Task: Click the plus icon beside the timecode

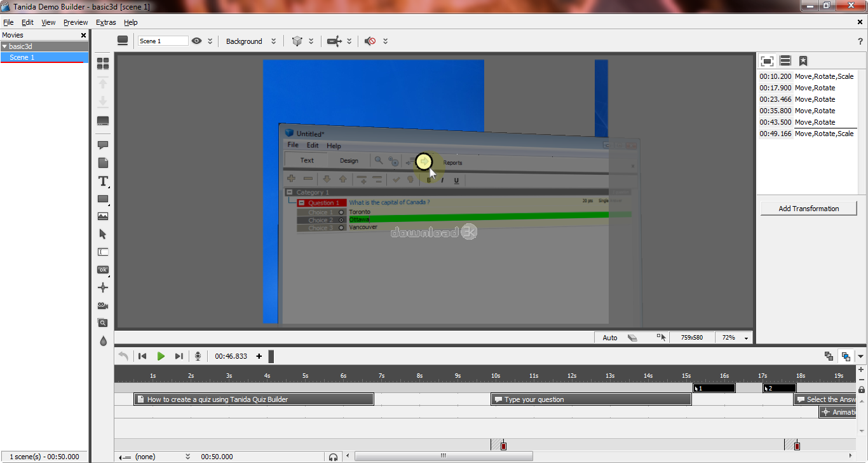Action: click(x=259, y=356)
